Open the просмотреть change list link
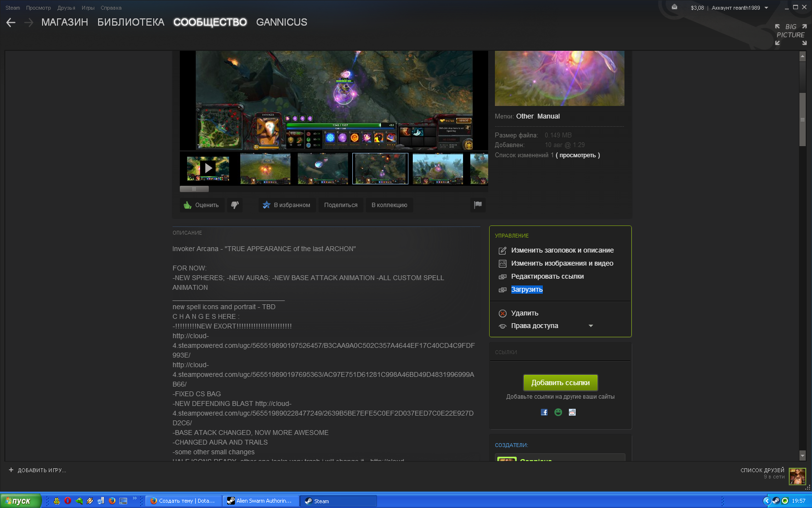 [x=578, y=155]
